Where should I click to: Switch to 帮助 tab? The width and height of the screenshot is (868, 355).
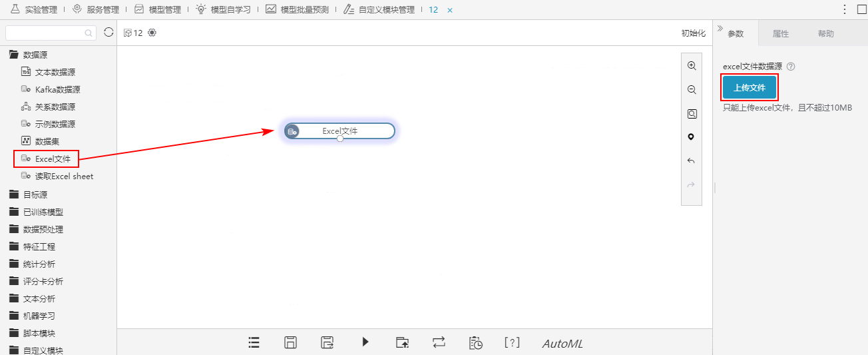point(826,33)
